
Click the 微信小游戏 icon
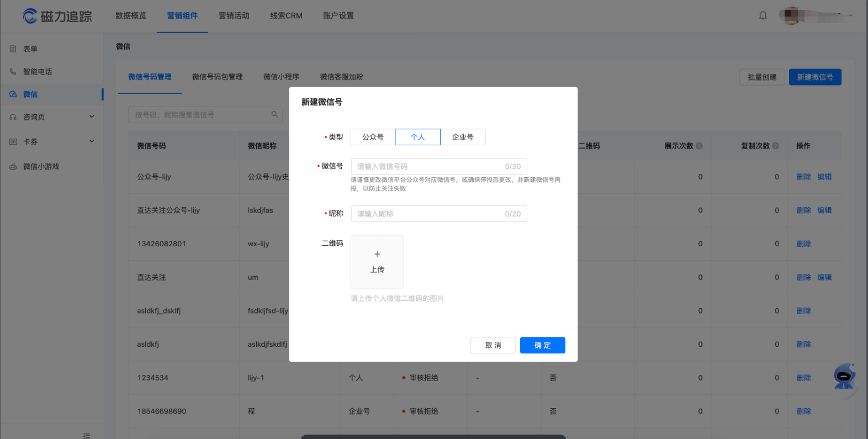[x=13, y=167]
